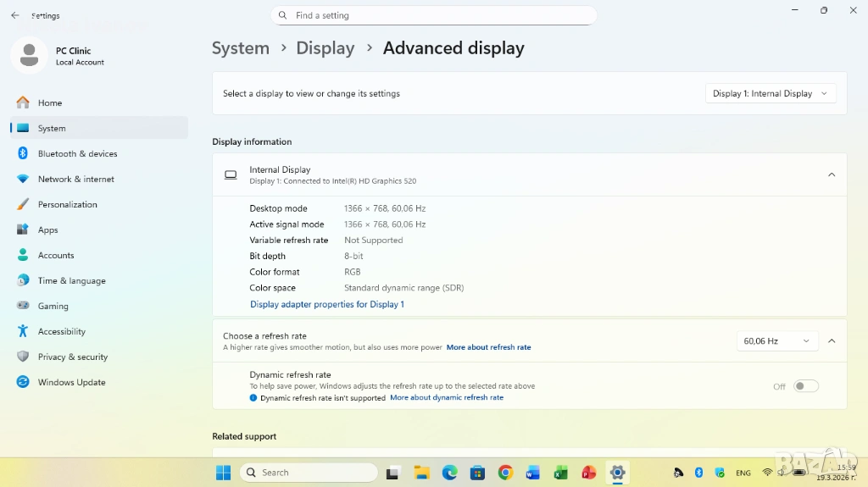Open Display adapter properties for Display 1

(x=326, y=304)
